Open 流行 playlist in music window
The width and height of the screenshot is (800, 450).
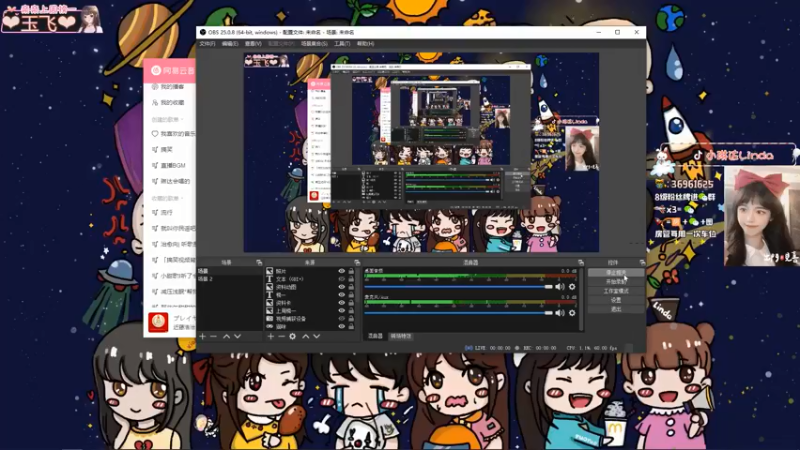coord(166,212)
